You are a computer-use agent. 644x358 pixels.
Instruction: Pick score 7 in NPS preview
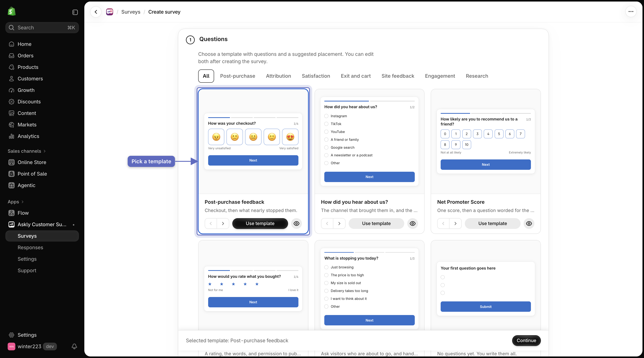click(521, 134)
